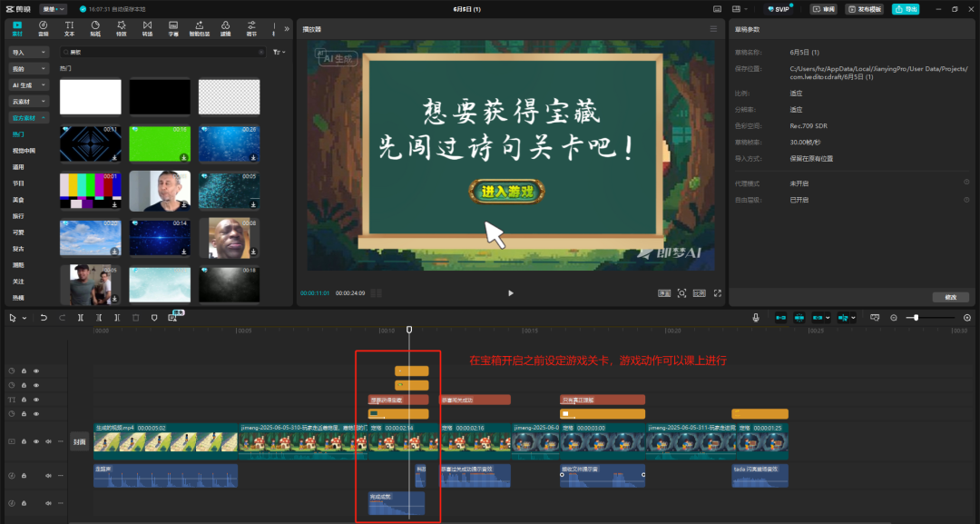Expand the linkage dropdown chevron near the magnet icons

pos(829,318)
